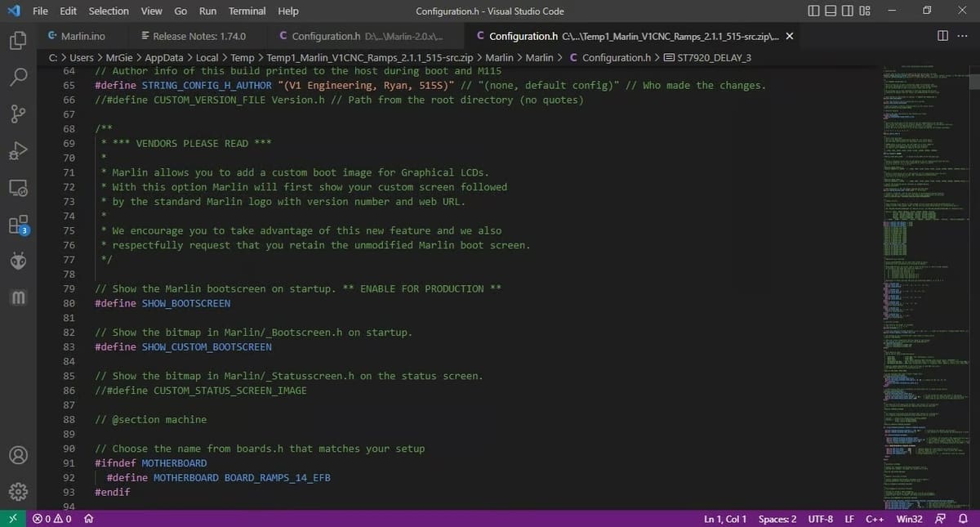Viewport: 980px width, 527px height.
Task: Open the Manage gear icon
Action: tap(18, 492)
